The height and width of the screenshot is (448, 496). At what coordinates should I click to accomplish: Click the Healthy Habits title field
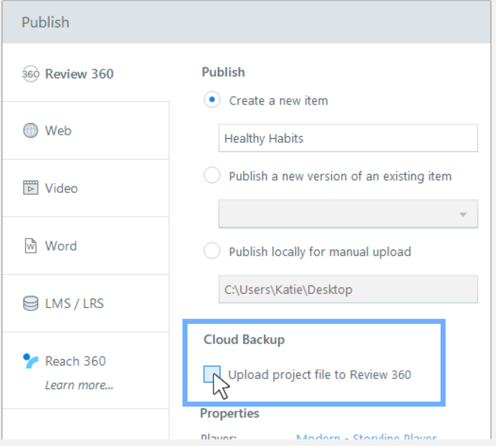tap(348, 138)
